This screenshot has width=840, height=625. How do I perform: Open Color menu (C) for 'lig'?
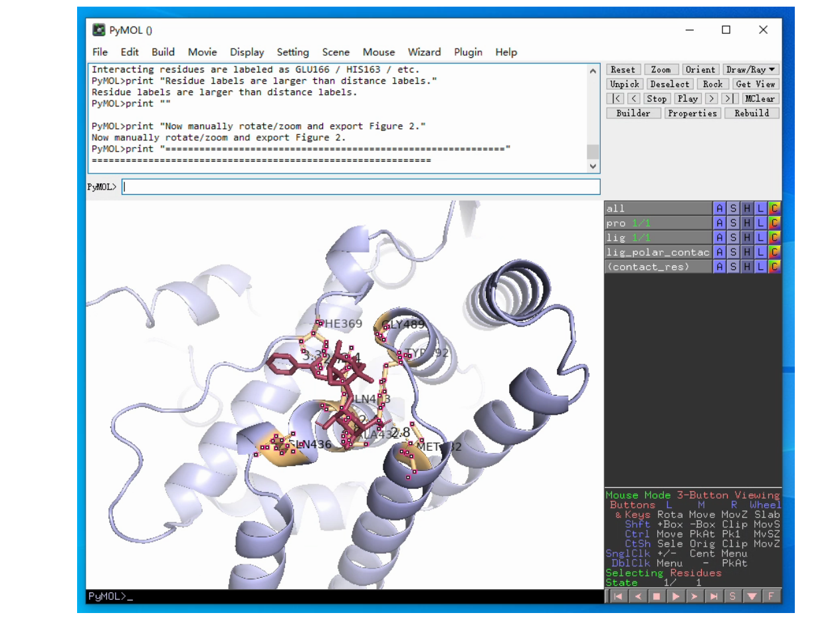[x=774, y=237]
